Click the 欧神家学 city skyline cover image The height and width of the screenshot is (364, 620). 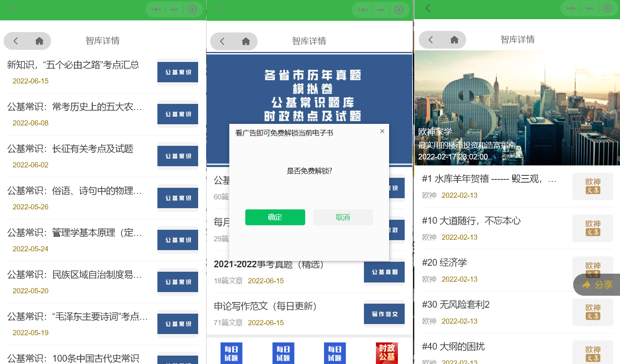[517, 108]
